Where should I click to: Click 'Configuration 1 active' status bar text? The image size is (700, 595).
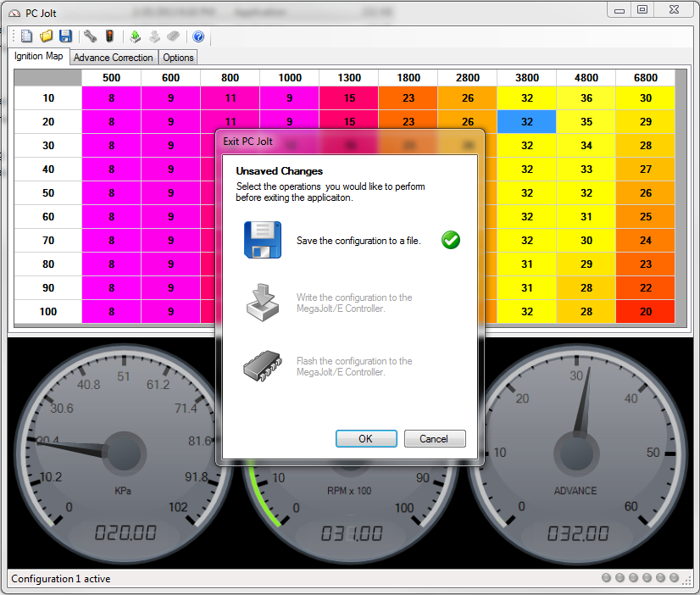click(61, 579)
